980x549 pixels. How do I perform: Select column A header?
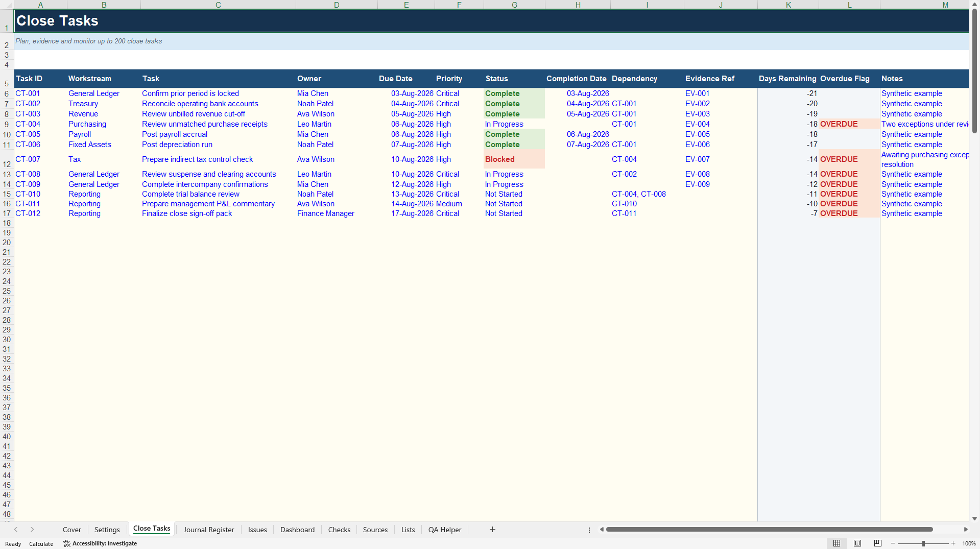40,5
